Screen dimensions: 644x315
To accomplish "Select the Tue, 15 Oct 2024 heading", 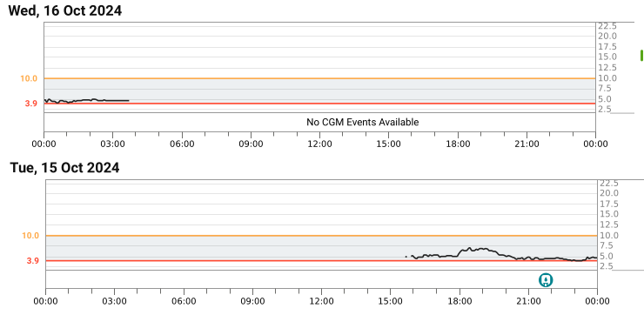I will (x=65, y=168).
